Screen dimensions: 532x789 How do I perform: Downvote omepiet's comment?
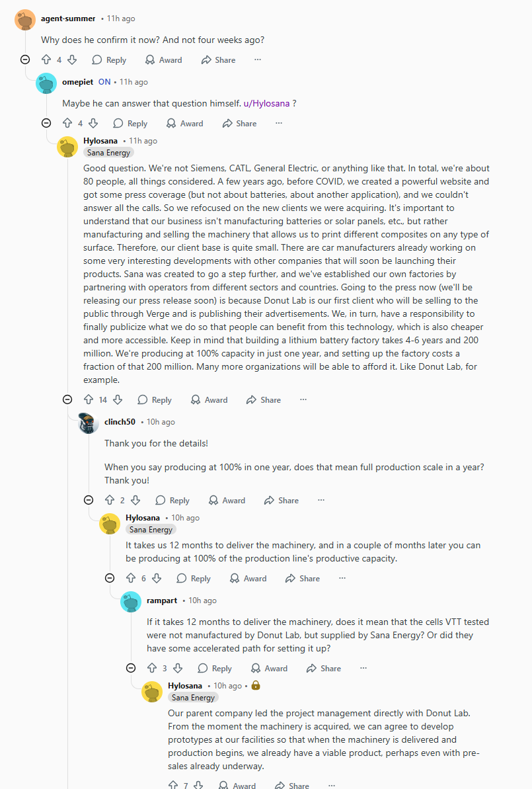pos(93,123)
